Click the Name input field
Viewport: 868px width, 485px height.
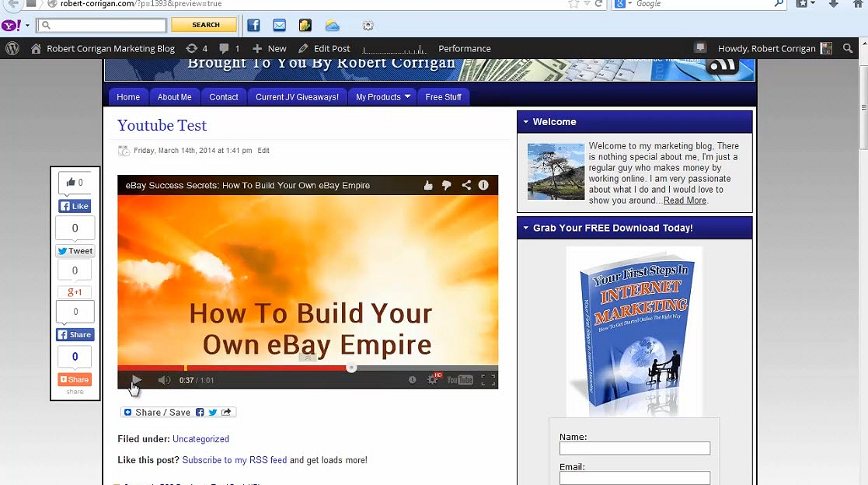634,448
